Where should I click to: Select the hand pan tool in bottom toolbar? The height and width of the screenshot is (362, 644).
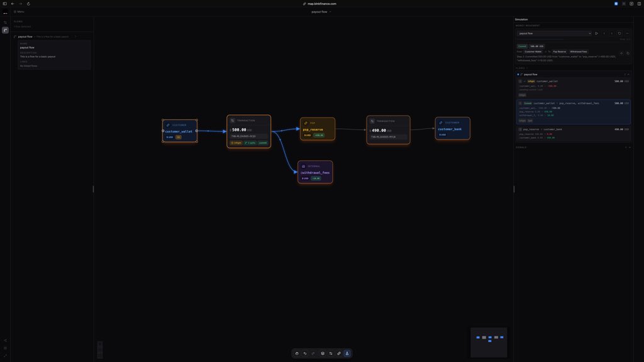[x=297, y=353]
